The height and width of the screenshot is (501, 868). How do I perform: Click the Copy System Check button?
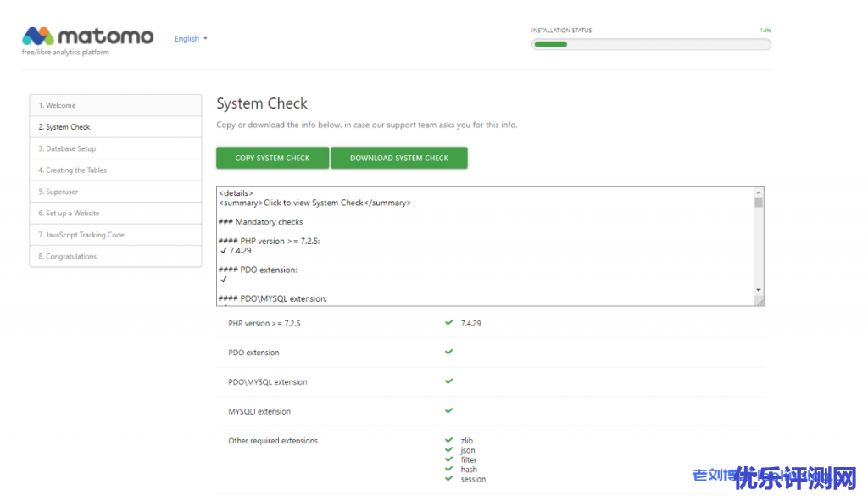point(272,158)
